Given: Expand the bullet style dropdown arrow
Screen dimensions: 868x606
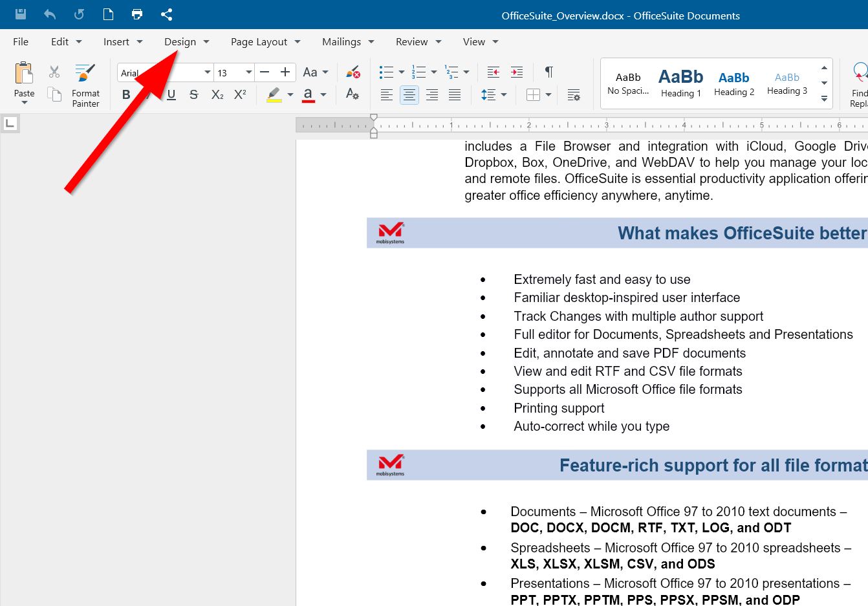Looking at the screenshot, I should pos(402,72).
